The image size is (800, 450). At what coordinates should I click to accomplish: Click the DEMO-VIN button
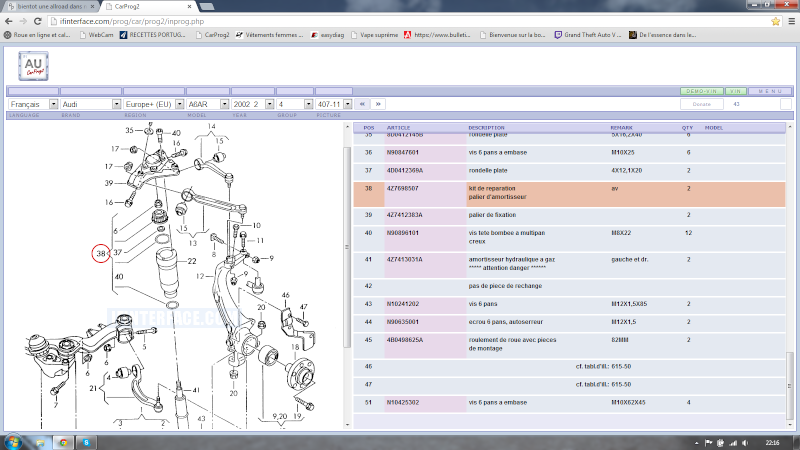[702, 91]
